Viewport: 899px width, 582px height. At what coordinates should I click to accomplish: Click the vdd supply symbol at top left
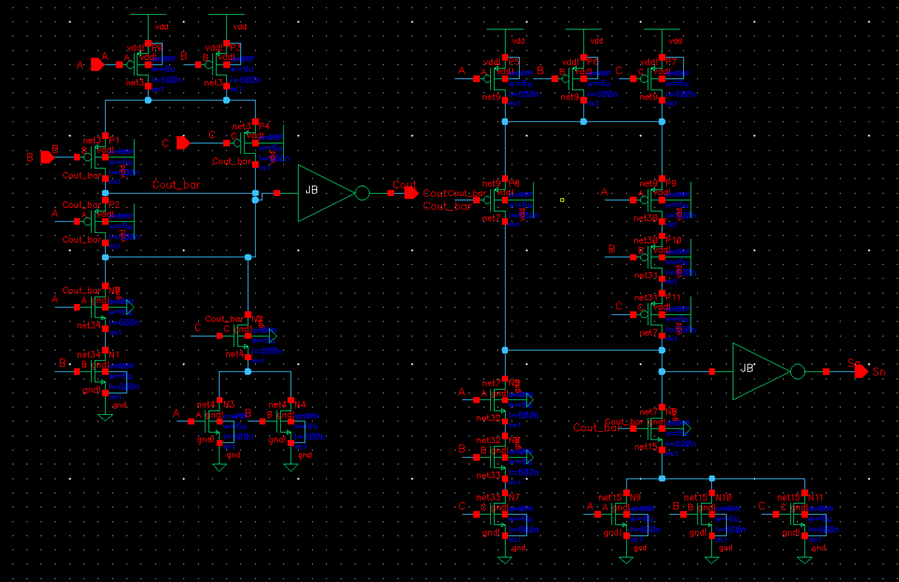[x=148, y=15]
